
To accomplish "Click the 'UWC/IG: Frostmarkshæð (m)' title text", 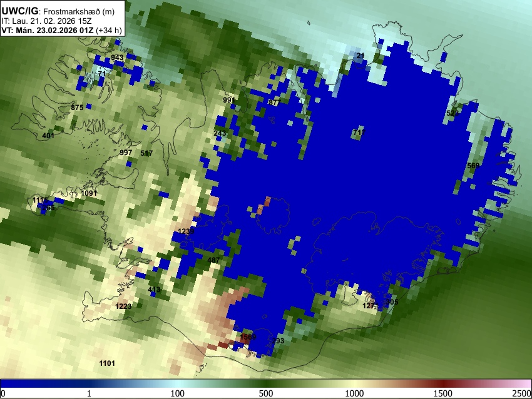I will click(58, 11).
